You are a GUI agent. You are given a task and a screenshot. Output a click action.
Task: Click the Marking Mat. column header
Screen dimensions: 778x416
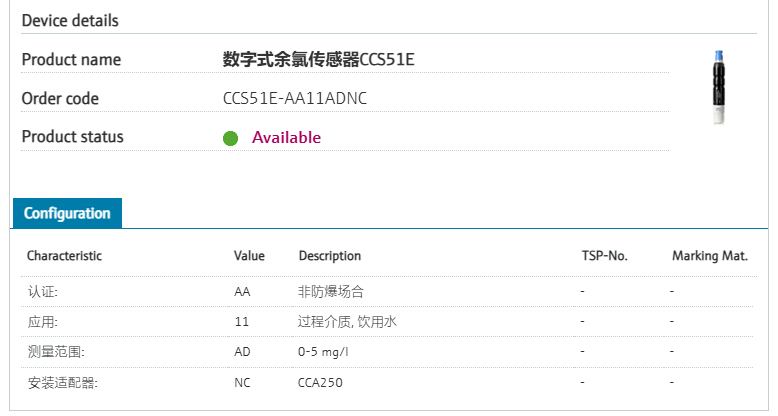[710, 256]
